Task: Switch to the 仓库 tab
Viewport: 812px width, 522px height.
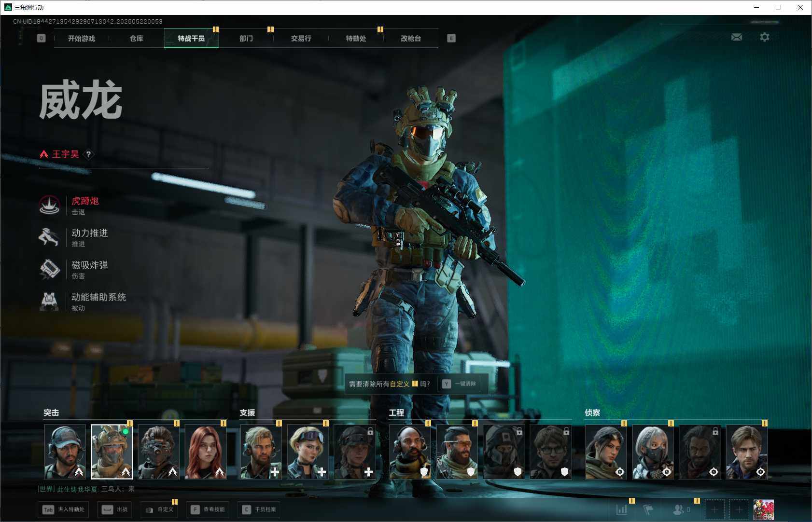Action: click(x=137, y=38)
